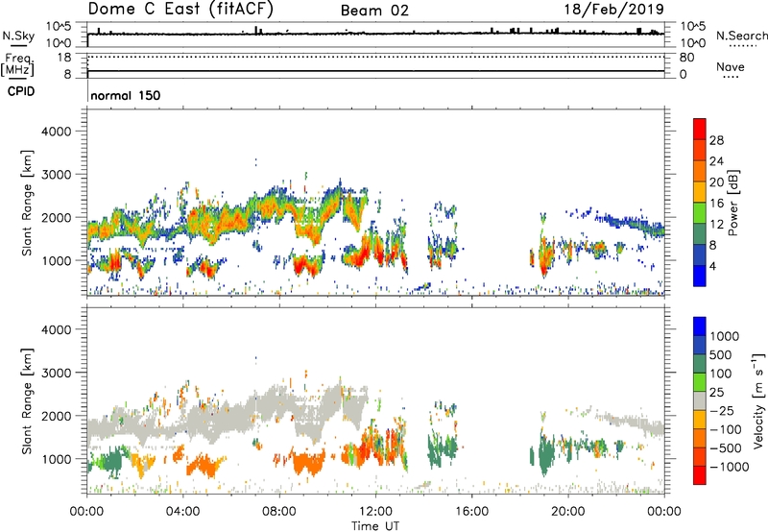
Task: Click the 'Dome C East (fitACF)' title
Action: click(180, 9)
